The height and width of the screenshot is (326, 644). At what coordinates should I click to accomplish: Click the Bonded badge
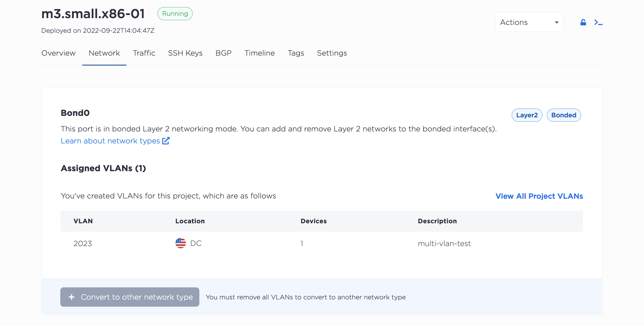(x=564, y=115)
